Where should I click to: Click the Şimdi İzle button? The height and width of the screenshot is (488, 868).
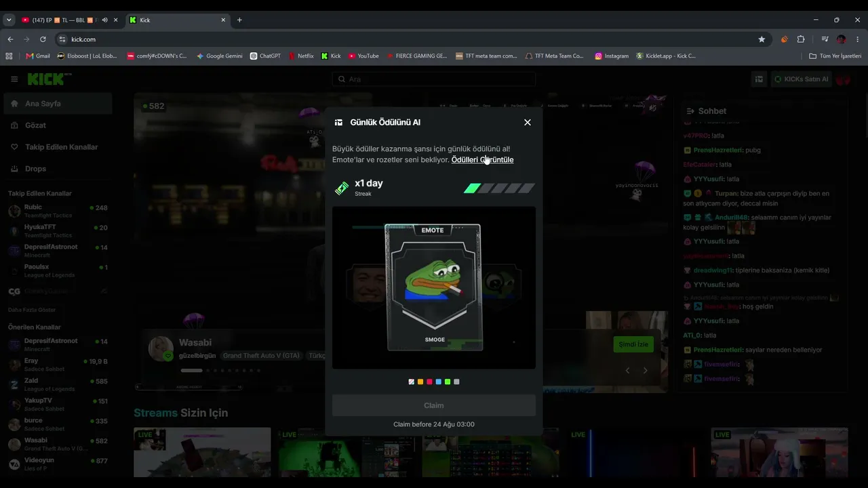coord(633,344)
